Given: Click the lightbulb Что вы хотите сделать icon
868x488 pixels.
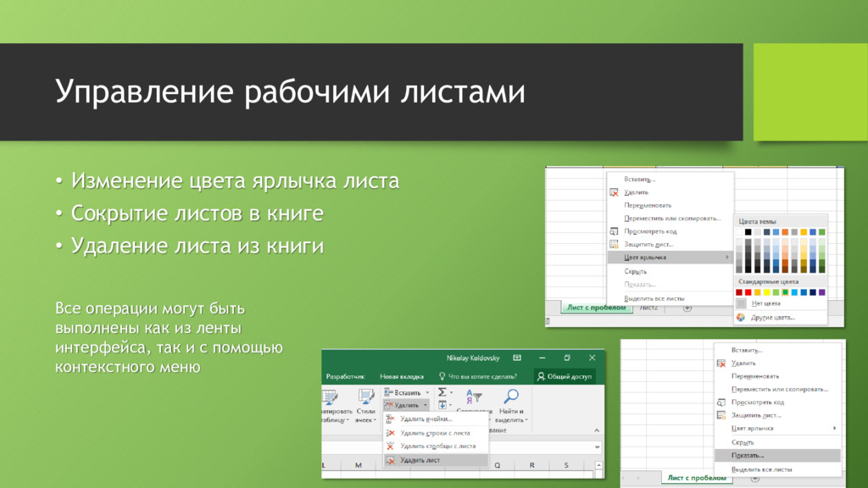Looking at the screenshot, I should tap(442, 376).
